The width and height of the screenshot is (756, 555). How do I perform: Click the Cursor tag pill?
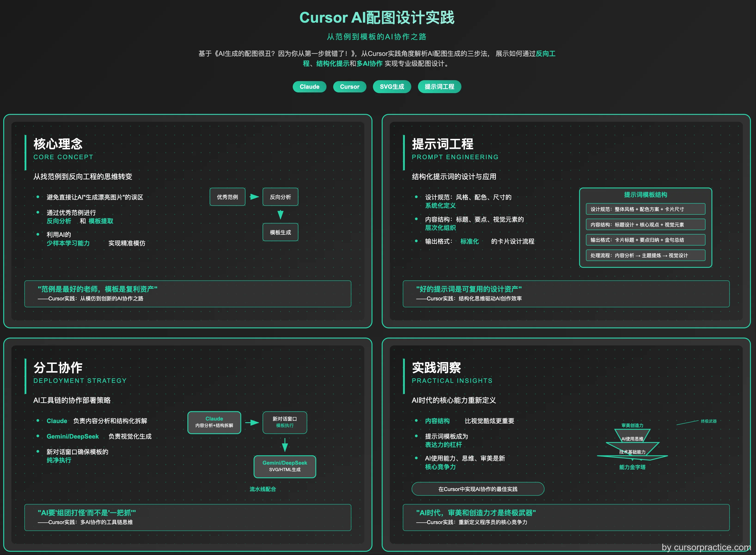click(349, 87)
